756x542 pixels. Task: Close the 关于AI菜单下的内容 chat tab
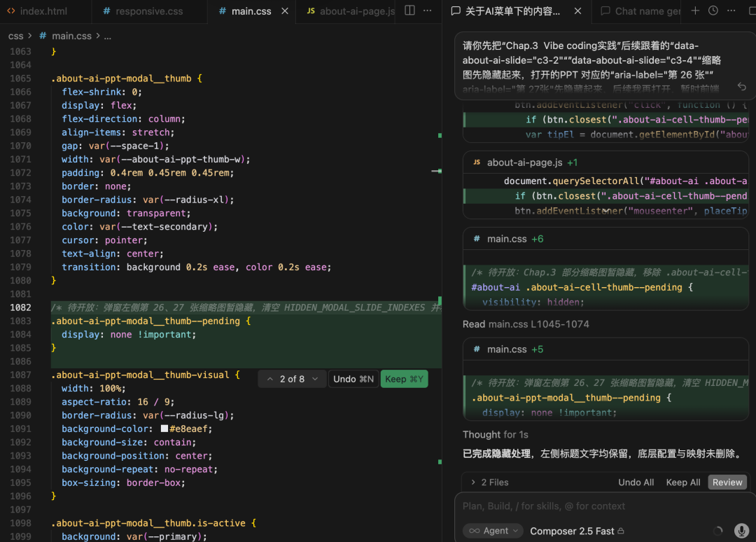(x=577, y=11)
